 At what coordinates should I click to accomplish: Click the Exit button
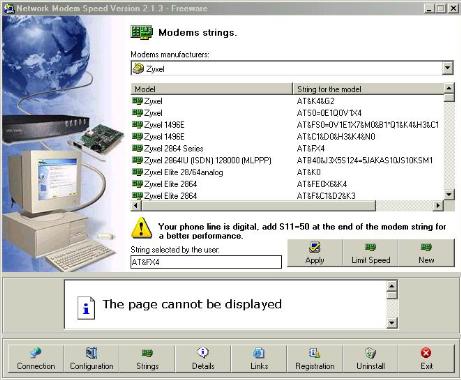point(426,359)
